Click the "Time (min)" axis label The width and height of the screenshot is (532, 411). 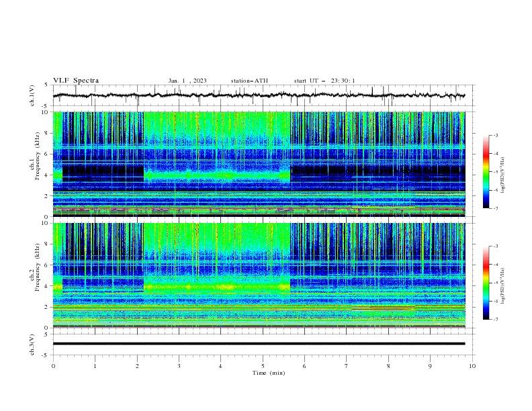coord(269,373)
